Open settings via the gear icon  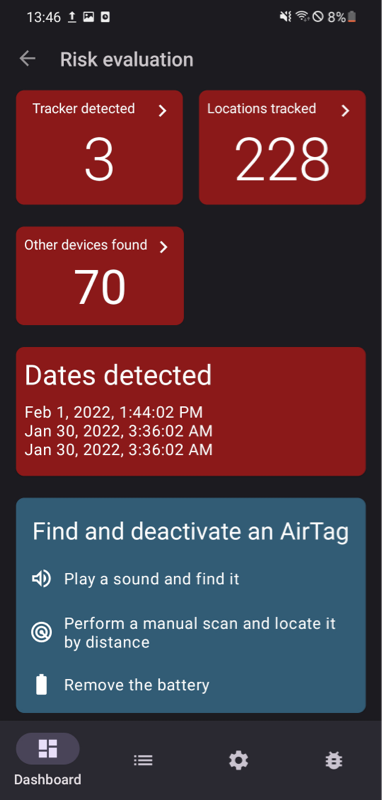238,761
